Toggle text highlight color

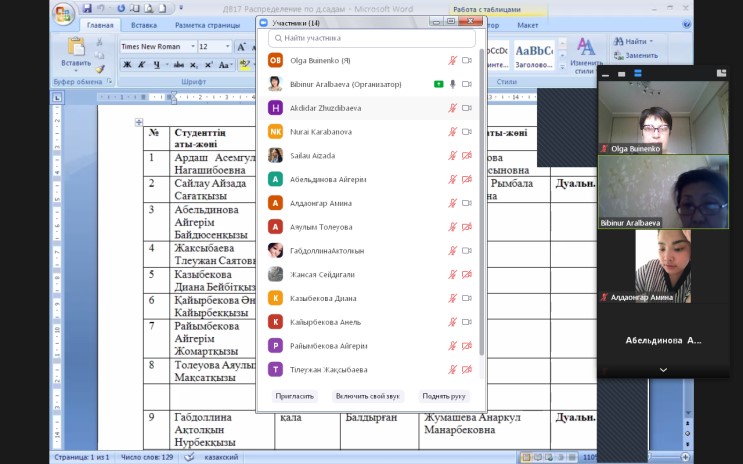pyautogui.click(x=244, y=65)
